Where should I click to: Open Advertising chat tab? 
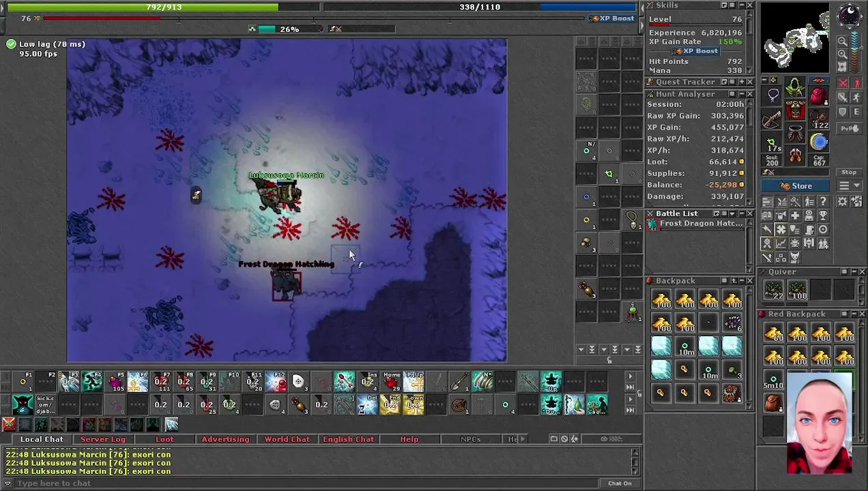(225, 439)
